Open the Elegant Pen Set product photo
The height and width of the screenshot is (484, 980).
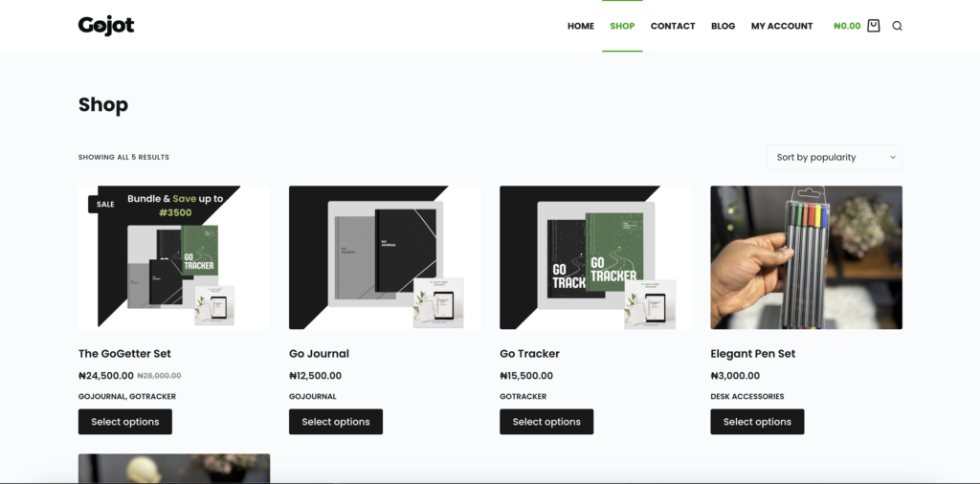(x=806, y=257)
